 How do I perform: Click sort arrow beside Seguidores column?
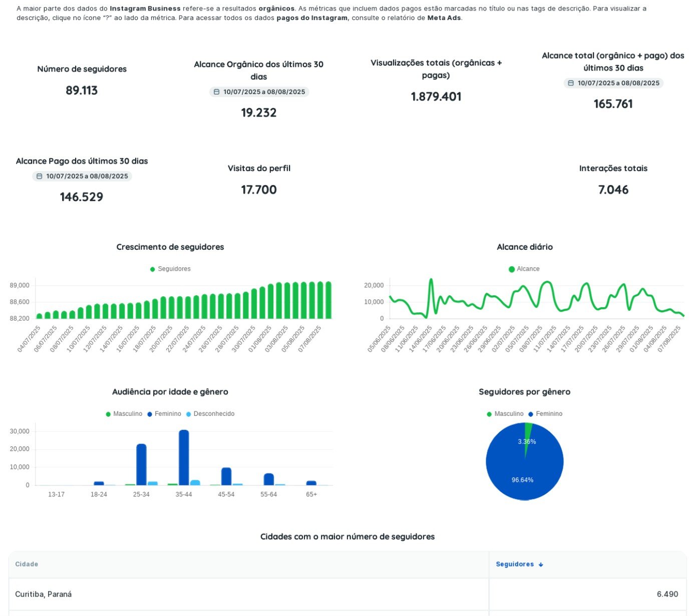(541, 564)
